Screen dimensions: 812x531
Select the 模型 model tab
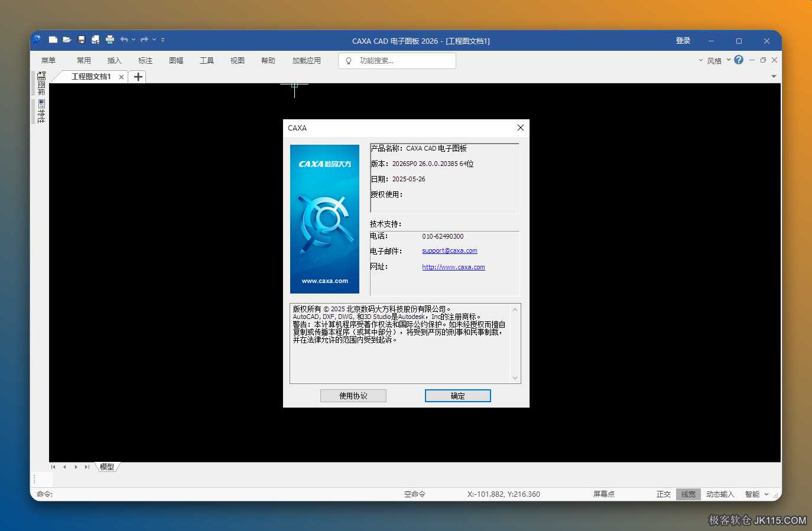point(107,467)
